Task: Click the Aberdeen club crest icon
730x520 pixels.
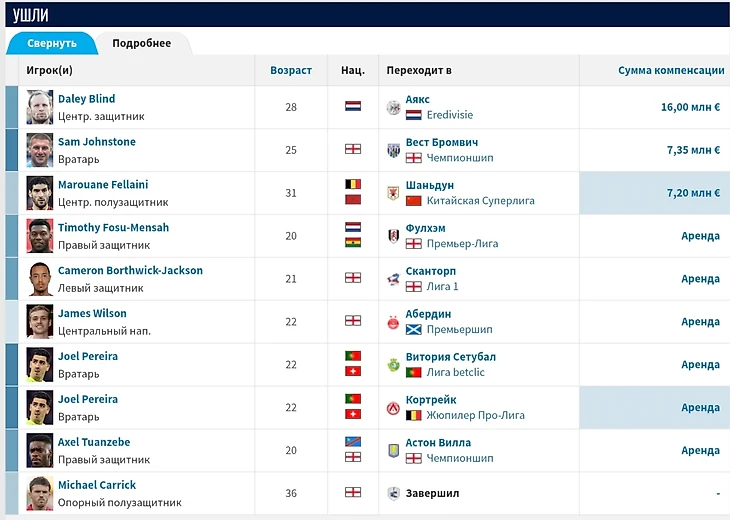Action: click(x=393, y=322)
